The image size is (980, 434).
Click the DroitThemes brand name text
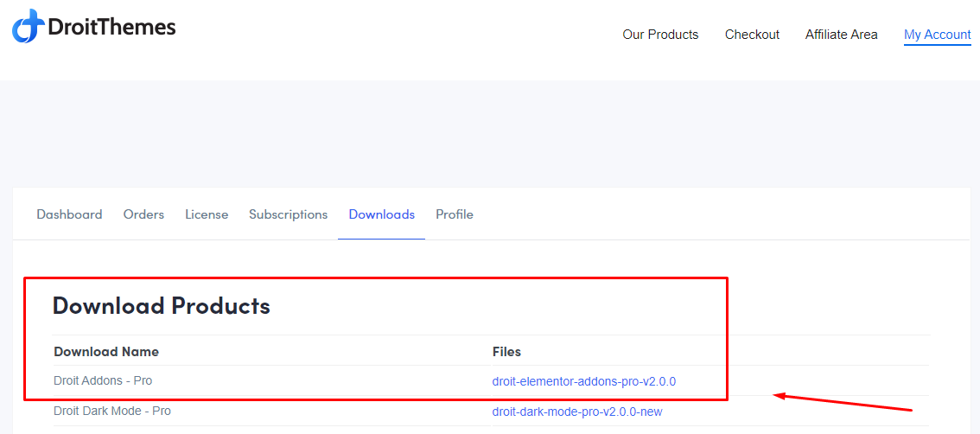(111, 27)
